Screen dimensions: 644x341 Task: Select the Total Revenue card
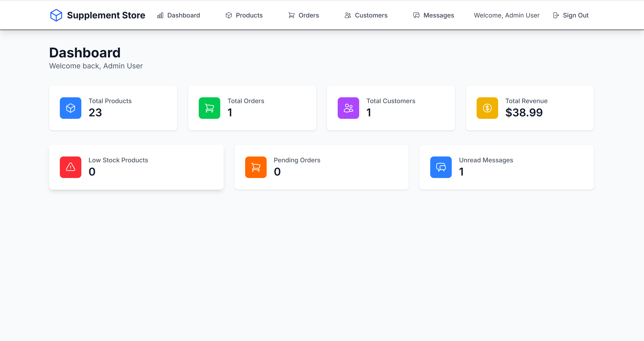[x=530, y=108]
